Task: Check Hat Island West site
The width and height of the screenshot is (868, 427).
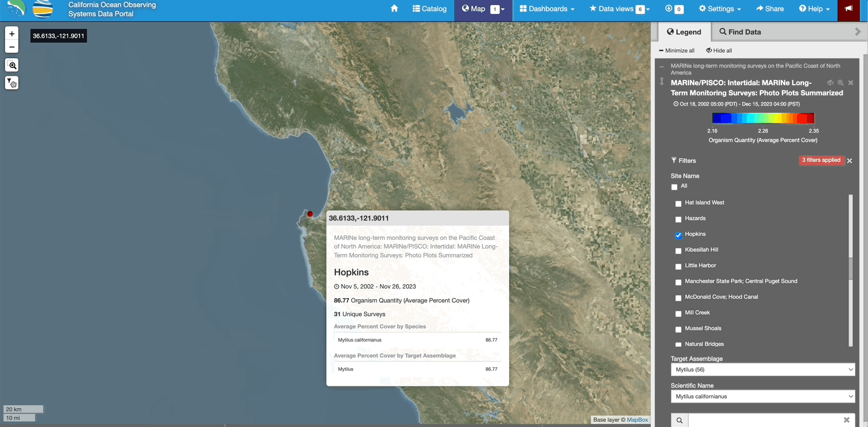Action: click(678, 203)
